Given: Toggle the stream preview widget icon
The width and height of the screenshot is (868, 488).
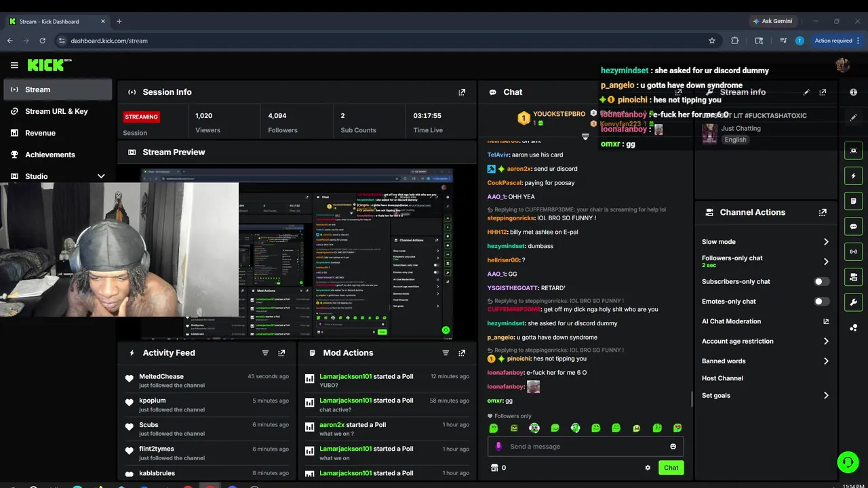Looking at the screenshot, I should (x=853, y=150).
